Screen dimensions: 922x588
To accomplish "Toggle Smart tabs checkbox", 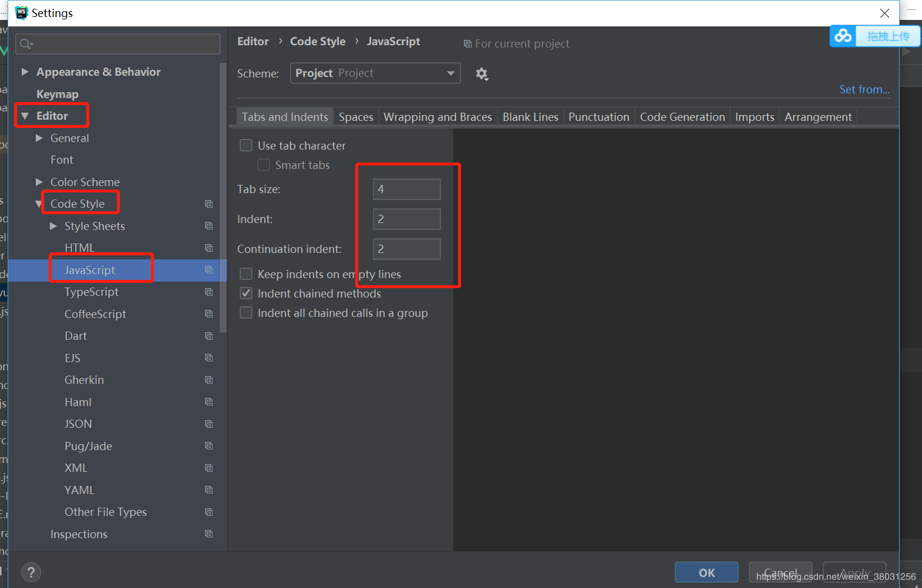I will pyautogui.click(x=264, y=165).
